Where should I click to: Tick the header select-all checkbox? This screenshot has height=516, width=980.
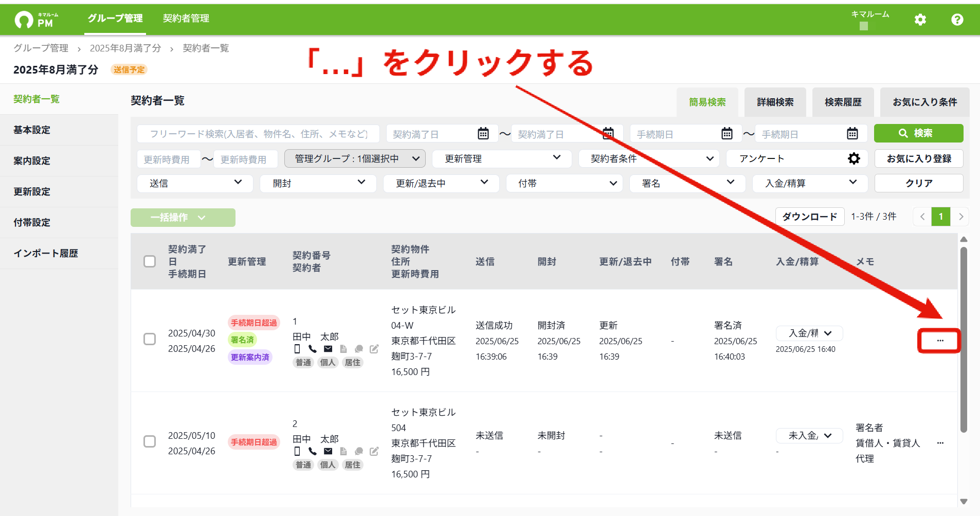click(x=150, y=261)
